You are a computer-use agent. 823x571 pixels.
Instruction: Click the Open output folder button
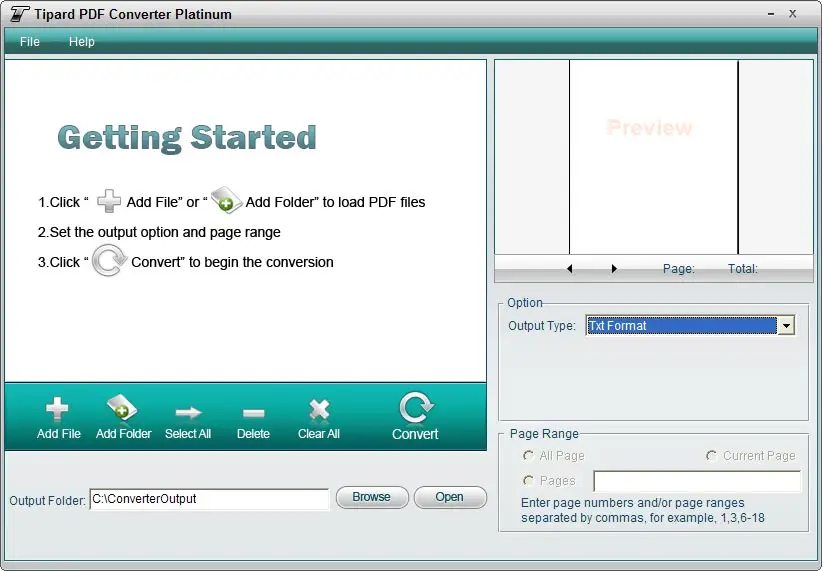click(x=450, y=497)
